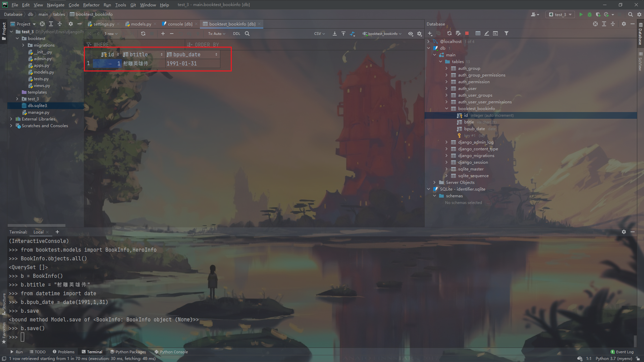The height and width of the screenshot is (362, 644).
Task: Refresh the Database panel
Action: tap(449, 33)
